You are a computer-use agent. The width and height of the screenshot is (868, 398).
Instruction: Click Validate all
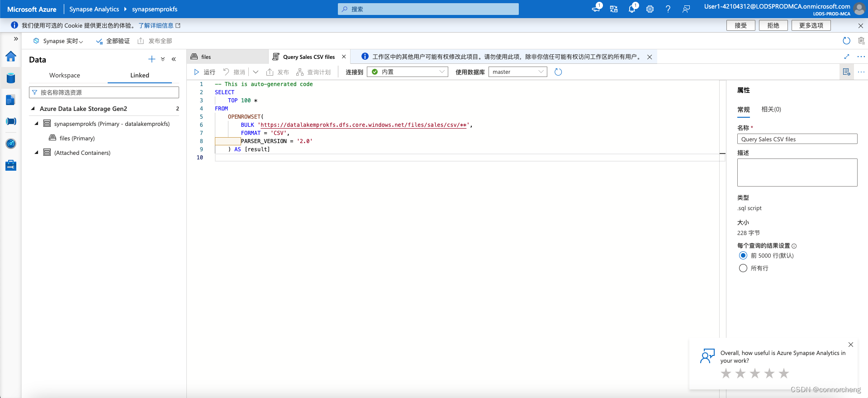coord(113,41)
